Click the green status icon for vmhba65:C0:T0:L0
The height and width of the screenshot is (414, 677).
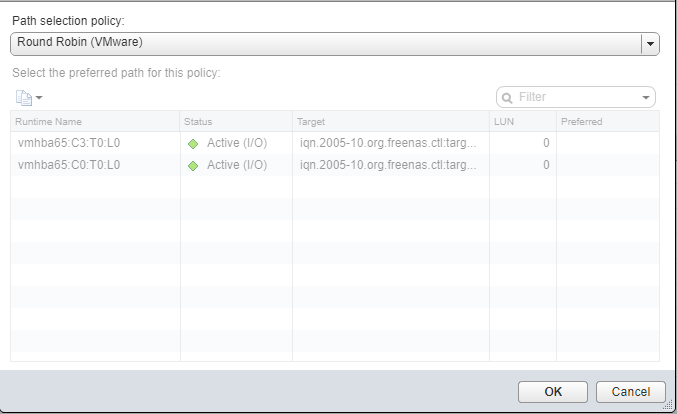[x=193, y=166]
